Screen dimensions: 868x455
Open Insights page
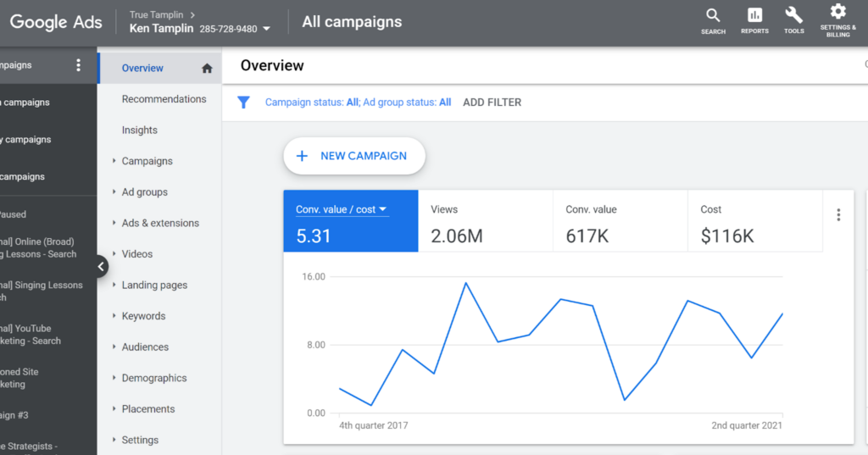coord(140,130)
